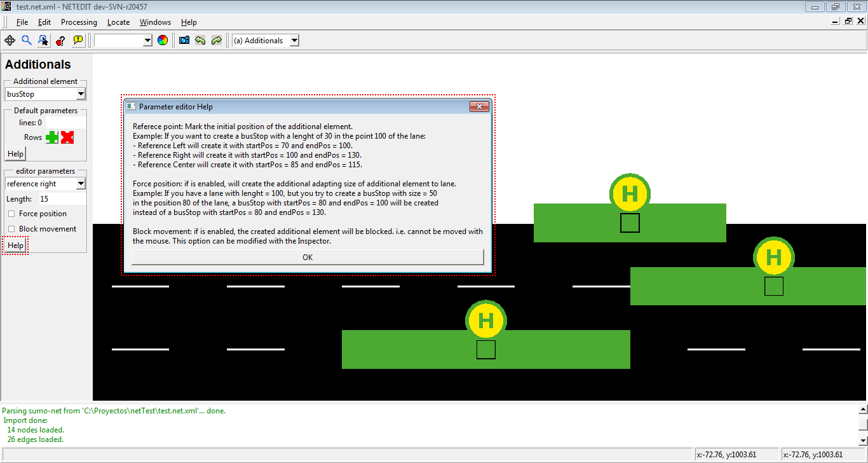This screenshot has width=868, height=463.
Task: Click the Length input field
Action: pyautogui.click(x=62, y=199)
